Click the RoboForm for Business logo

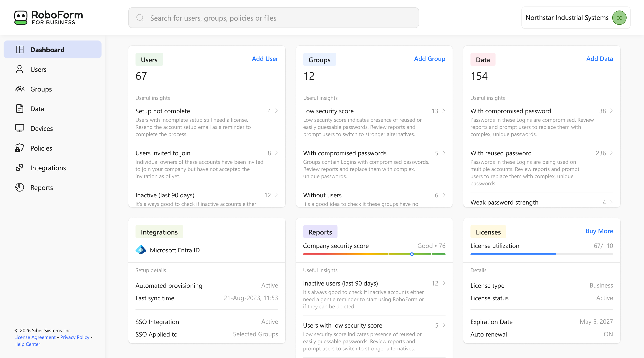[x=49, y=17]
